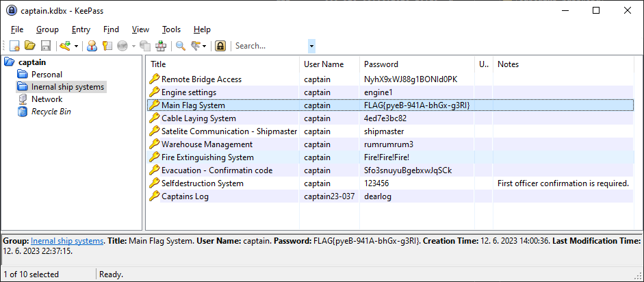The width and height of the screenshot is (644, 282).
Task: Lock workspace with the padlock icon
Action: click(x=220, y=46)
